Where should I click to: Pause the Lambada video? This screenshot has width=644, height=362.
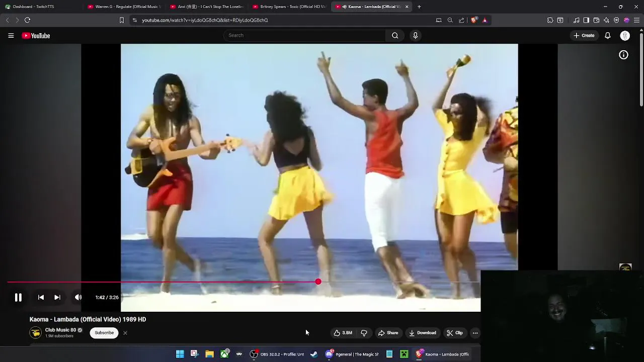pyautogui.click(x=18, y=297)
